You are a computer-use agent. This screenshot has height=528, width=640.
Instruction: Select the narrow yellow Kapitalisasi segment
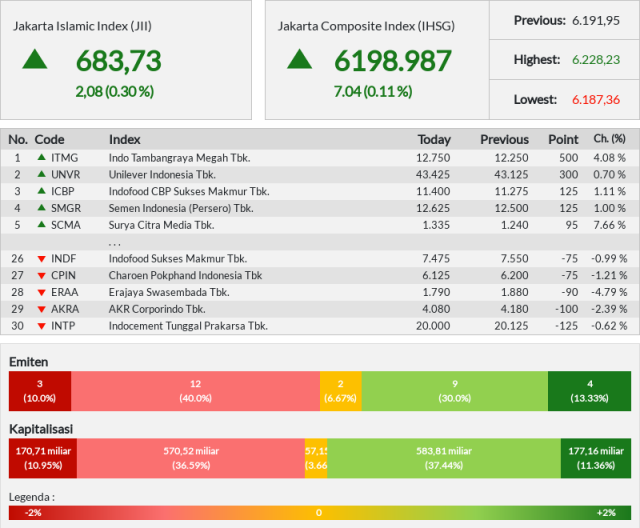point(316,458)
